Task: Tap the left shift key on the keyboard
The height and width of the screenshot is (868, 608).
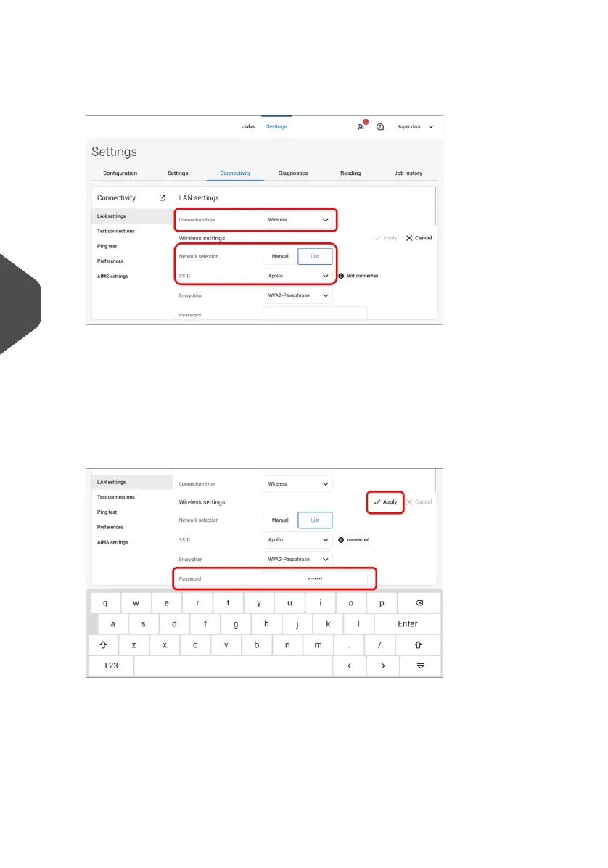Action: (103, 645)
